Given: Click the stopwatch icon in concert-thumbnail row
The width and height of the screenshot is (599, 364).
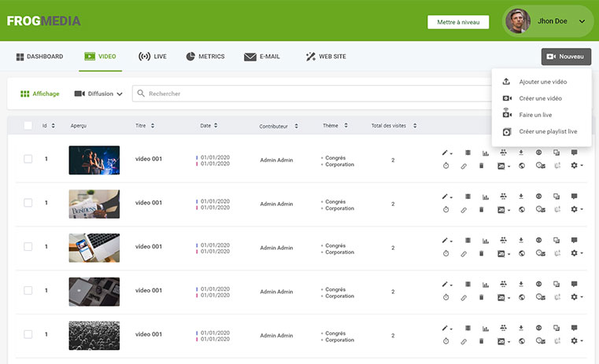Looking at the screenshot, I should [446, 166].
